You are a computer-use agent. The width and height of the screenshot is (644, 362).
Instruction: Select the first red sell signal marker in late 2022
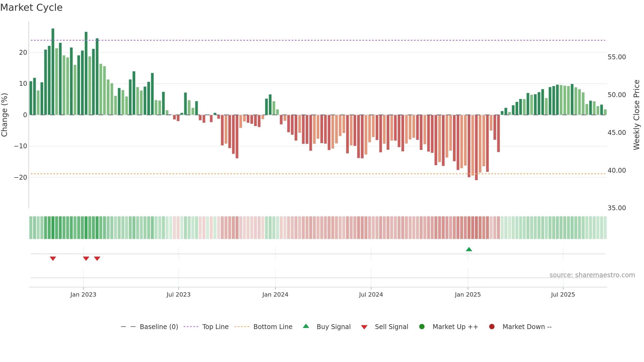coord(53,258)
